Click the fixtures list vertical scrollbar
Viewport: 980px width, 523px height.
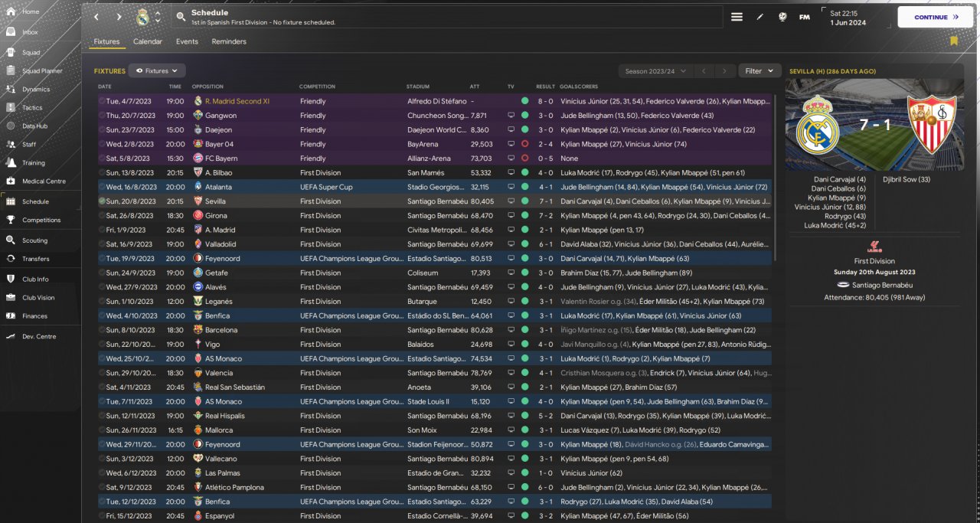click(776, 176)
